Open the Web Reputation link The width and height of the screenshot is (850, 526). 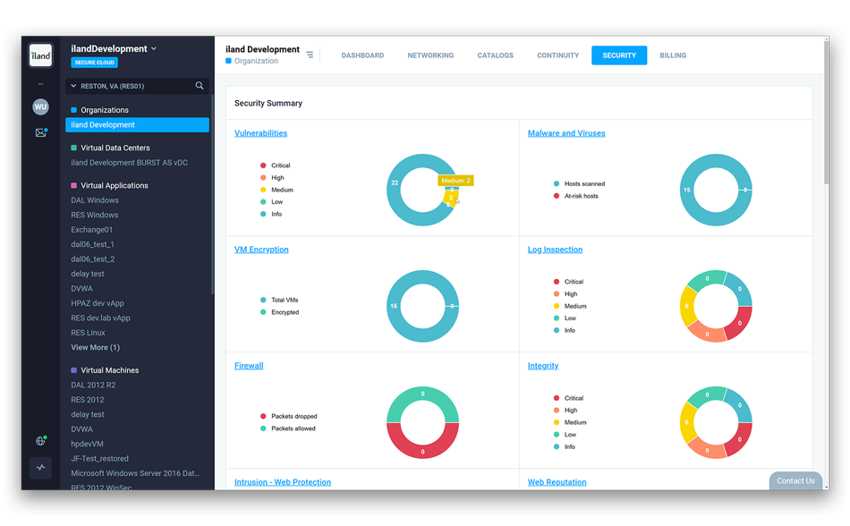click(557, 482)
